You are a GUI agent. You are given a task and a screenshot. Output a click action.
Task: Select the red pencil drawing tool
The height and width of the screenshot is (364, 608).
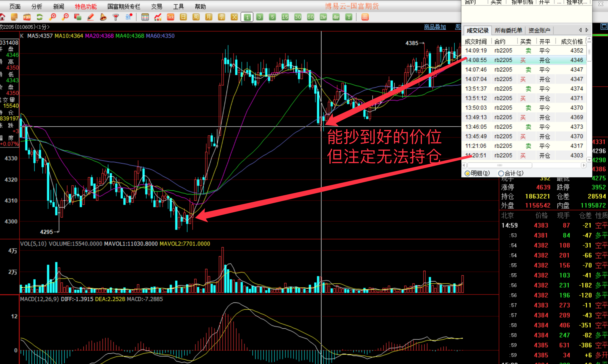[x=90, y=17]
